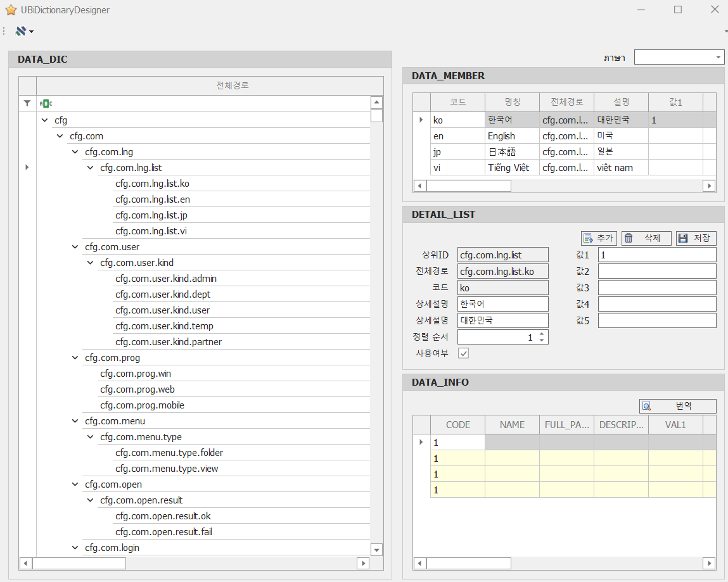Screen dimensions: 728x582
Task: Click the 코드 field containing ko
Action: [503, 288]
